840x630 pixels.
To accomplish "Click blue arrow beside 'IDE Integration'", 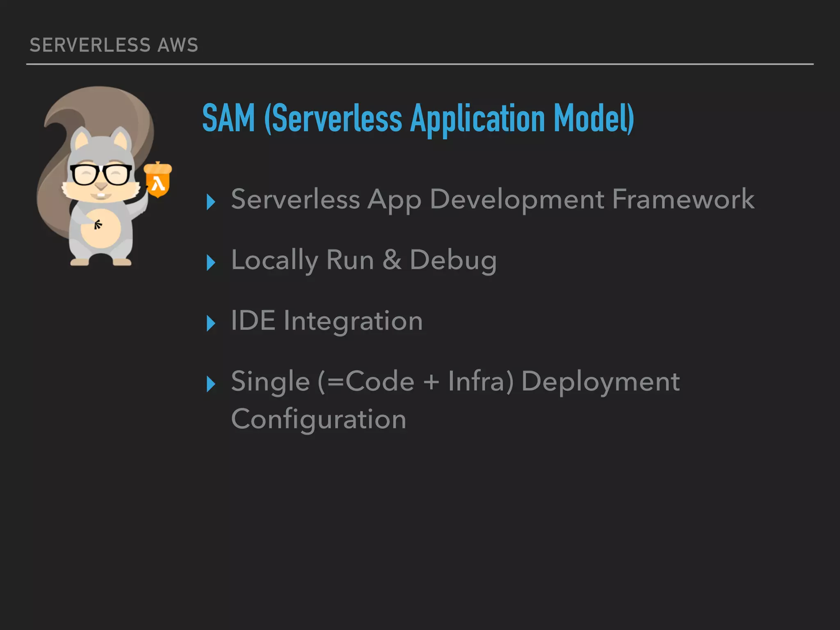I will point(211,324).
